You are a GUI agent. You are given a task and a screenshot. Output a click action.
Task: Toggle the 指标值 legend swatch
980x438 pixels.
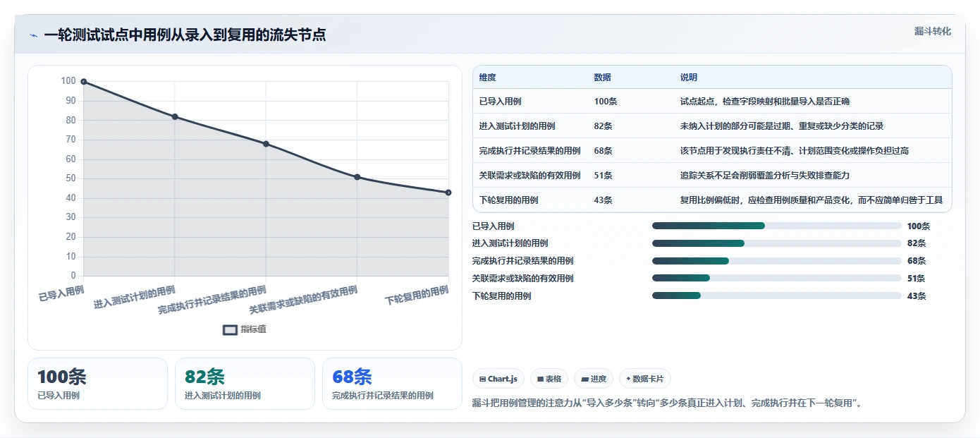[231, 329]
